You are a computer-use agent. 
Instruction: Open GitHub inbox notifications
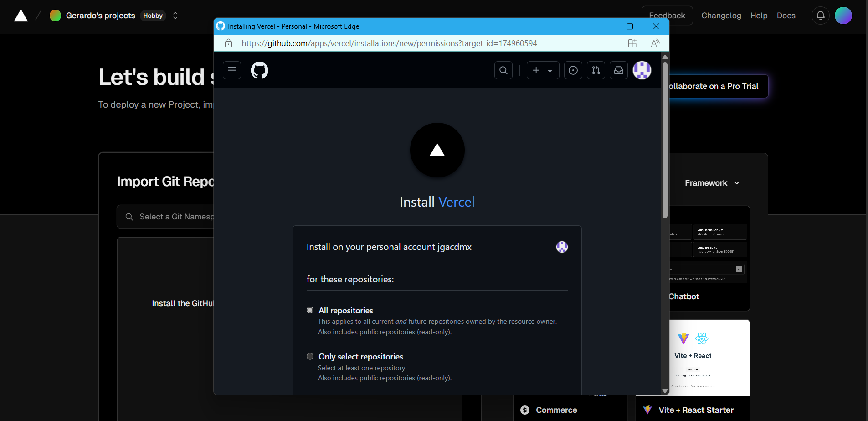point(619,70)
